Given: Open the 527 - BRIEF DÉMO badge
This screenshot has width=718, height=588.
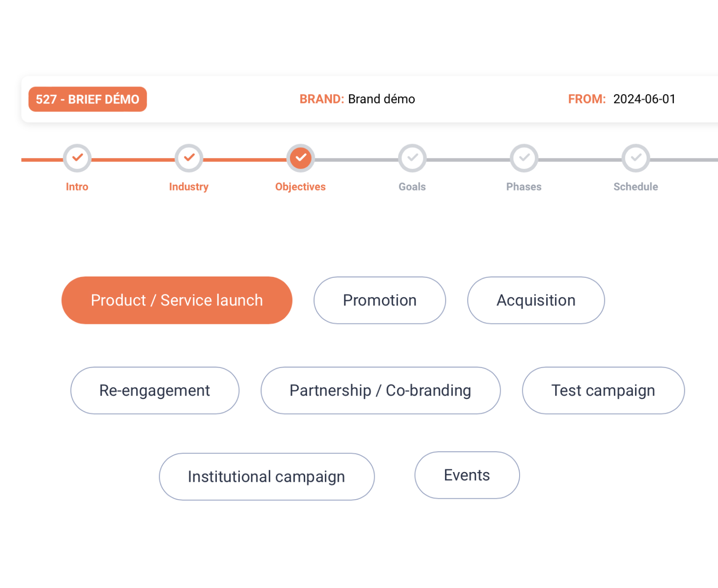Looking at the screenshot, I should [x=87, y=99].
